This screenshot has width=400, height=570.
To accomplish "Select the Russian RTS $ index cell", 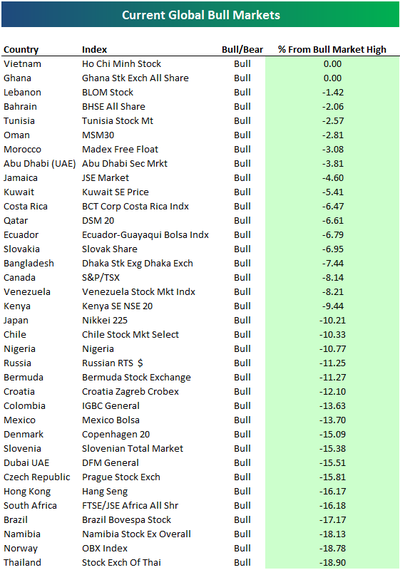I will click(112, 363).
